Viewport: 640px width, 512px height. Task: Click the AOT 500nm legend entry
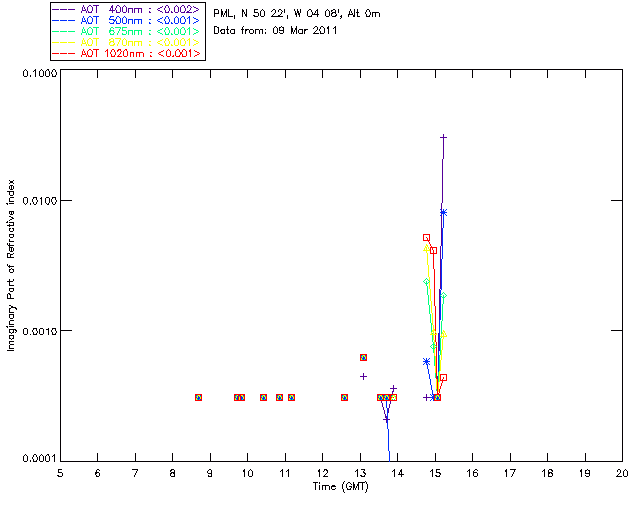(127, 20)
